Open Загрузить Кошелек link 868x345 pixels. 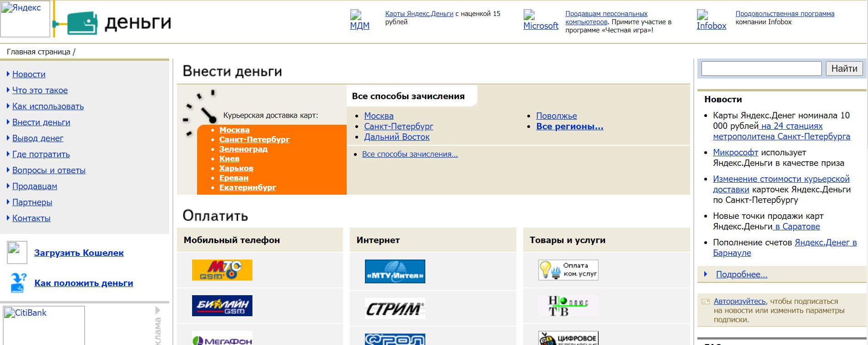[x=79, y=253]
